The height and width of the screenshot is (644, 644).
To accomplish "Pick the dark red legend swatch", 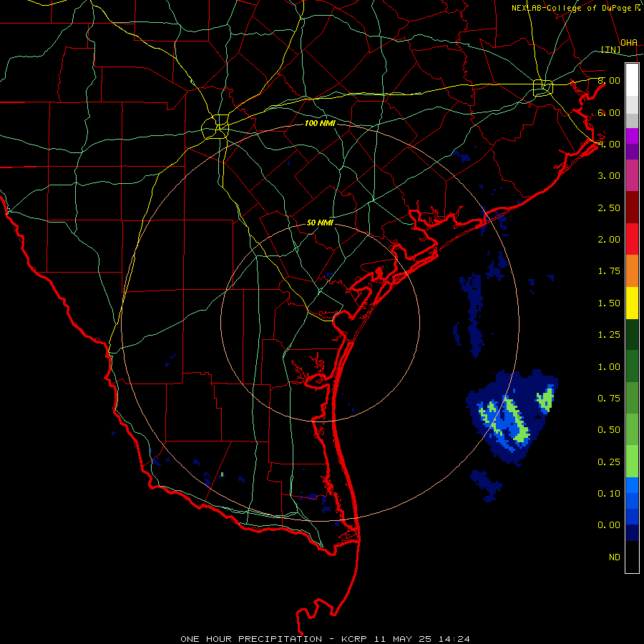I will [632, 208].
